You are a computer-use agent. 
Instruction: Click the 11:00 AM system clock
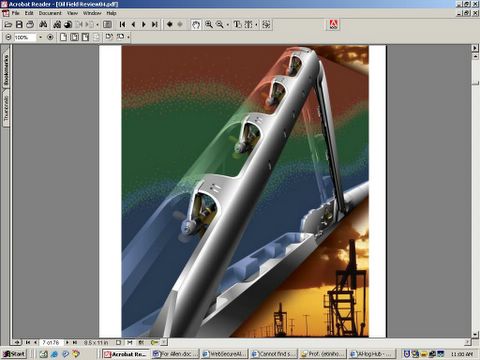coord(462,354)
